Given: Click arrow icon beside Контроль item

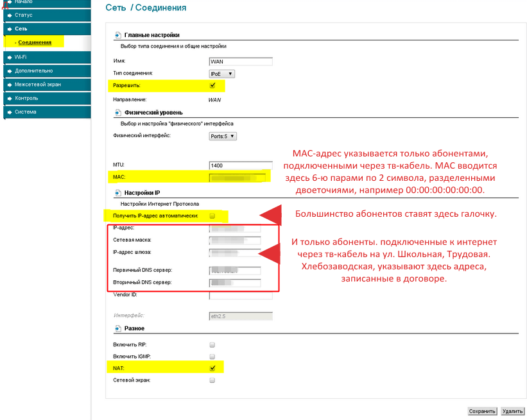Looking at the screenshot, I should coord(9,99).
